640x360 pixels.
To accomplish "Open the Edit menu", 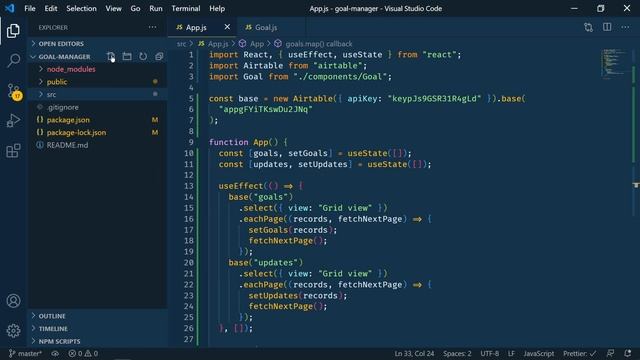I will tap(51, 8).
